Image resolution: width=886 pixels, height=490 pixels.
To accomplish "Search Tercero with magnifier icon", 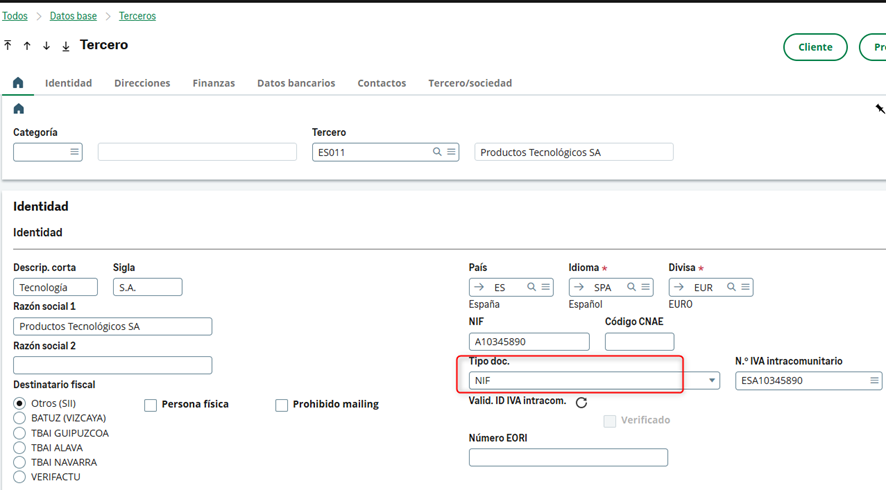I will click(x=437, y=152).
